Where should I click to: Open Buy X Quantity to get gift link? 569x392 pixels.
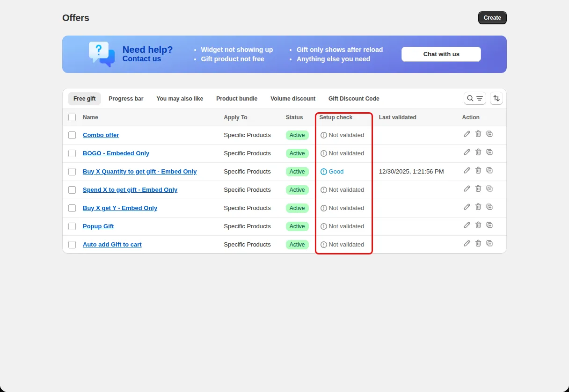(139, 172)
